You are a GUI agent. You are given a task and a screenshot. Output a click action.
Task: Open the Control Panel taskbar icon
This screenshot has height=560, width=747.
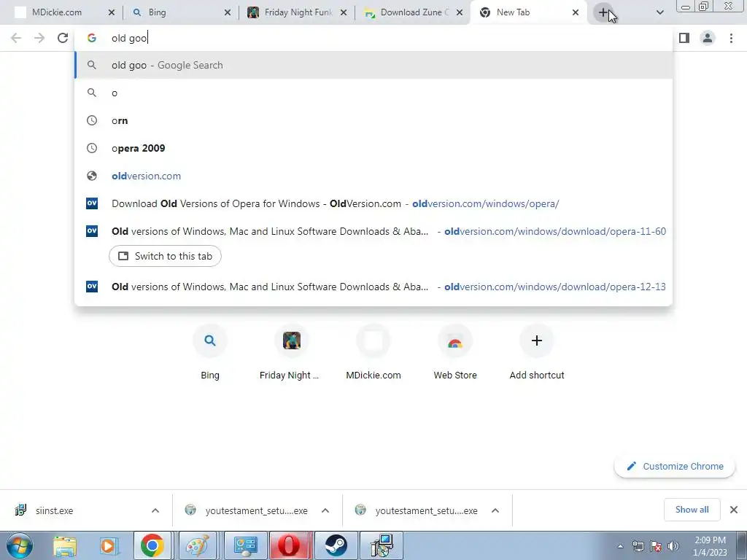pyautogui.click(x=246, y=545)
